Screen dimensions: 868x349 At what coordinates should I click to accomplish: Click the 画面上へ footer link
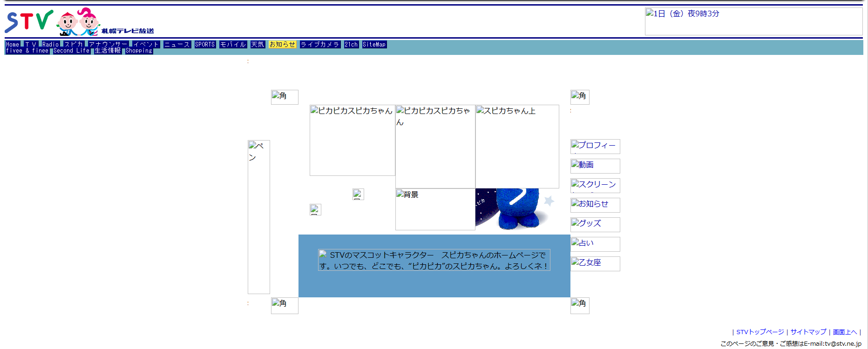click(x=845, y=332)
